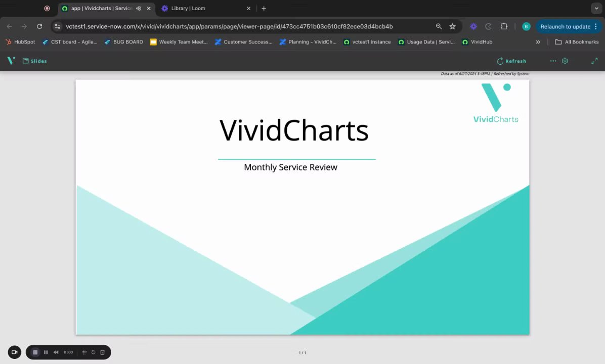
Task: Go back in browser history
Action: (10, 26)
